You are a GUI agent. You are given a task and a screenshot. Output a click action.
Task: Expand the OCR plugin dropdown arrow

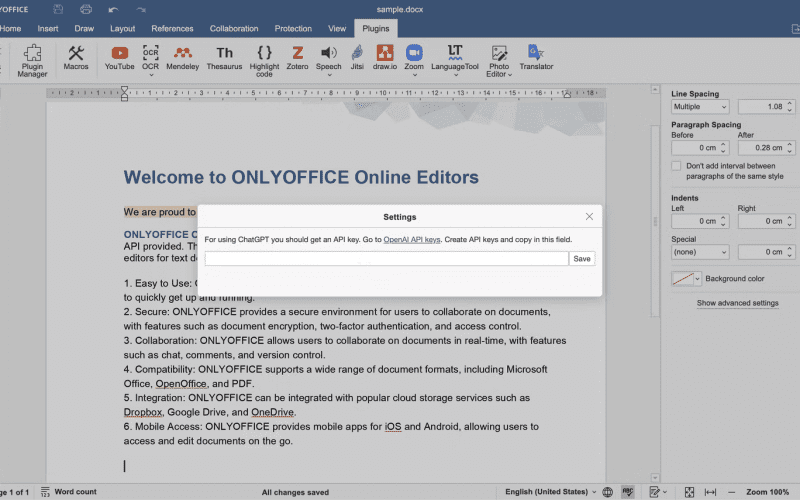click(151, 75)
